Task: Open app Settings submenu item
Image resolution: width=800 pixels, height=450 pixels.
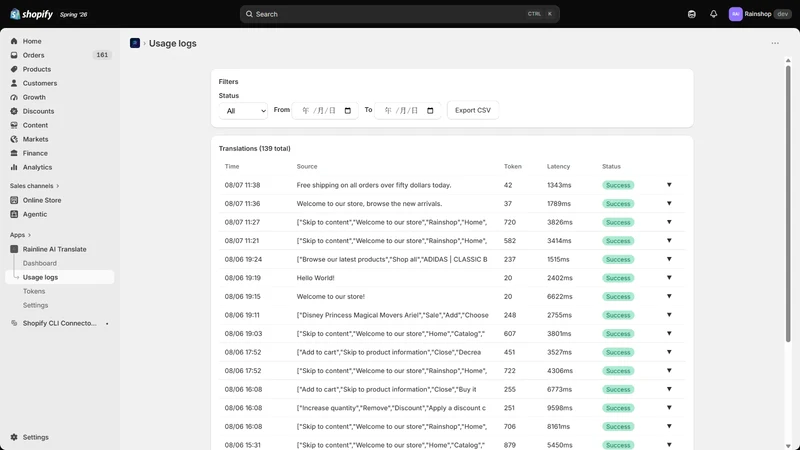Action: click(35, 305)
